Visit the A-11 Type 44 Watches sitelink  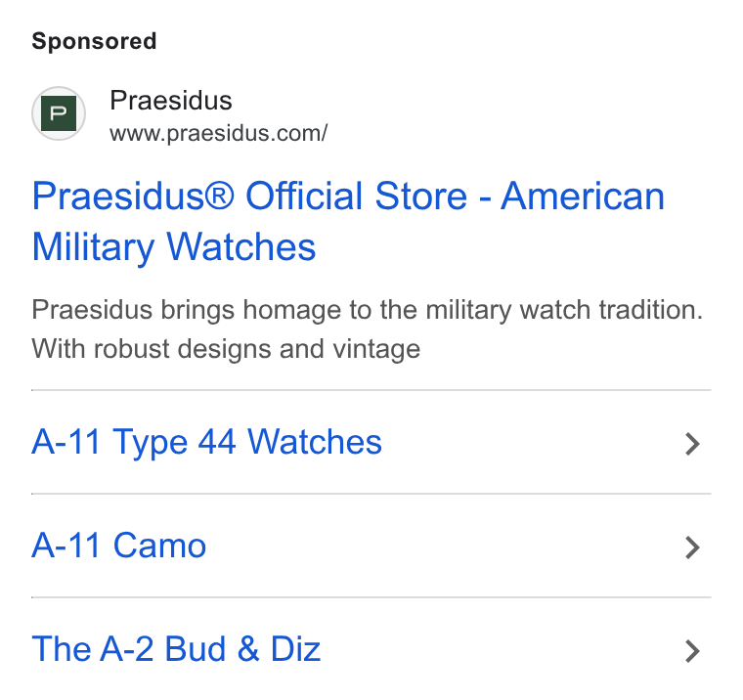[206, 442]
